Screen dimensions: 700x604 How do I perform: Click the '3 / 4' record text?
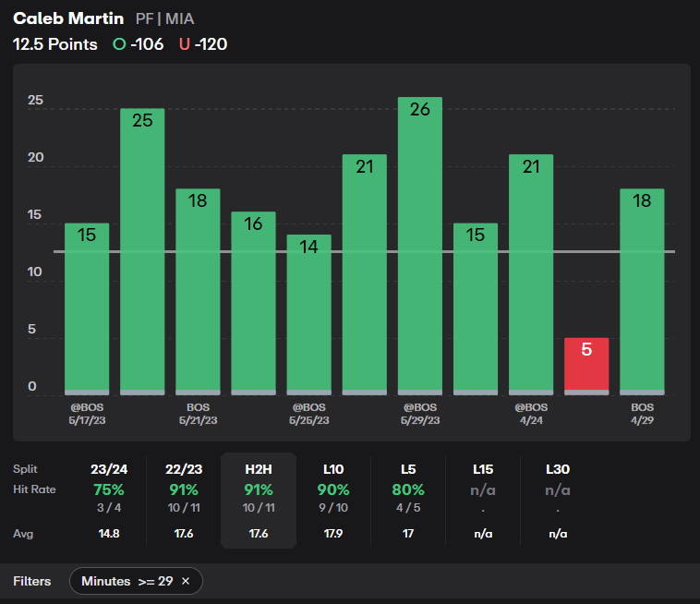[109, 508]
